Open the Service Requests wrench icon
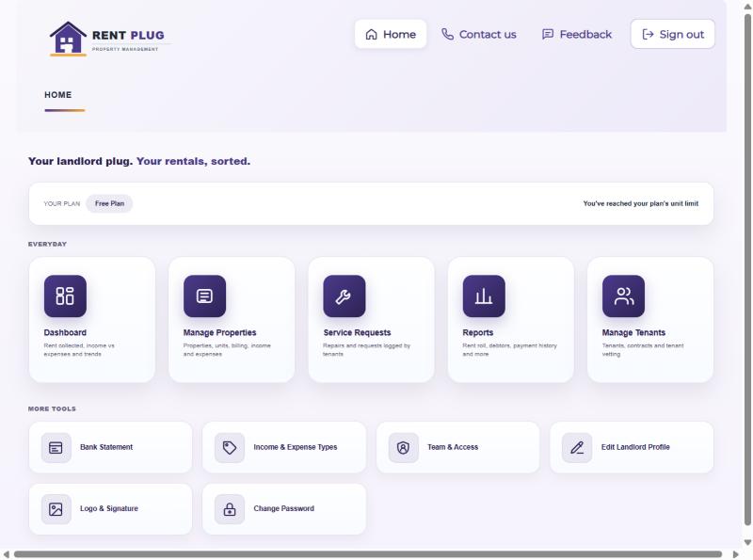Image resolution: width=753 pixels, height=560 pixels. (344, 296)
